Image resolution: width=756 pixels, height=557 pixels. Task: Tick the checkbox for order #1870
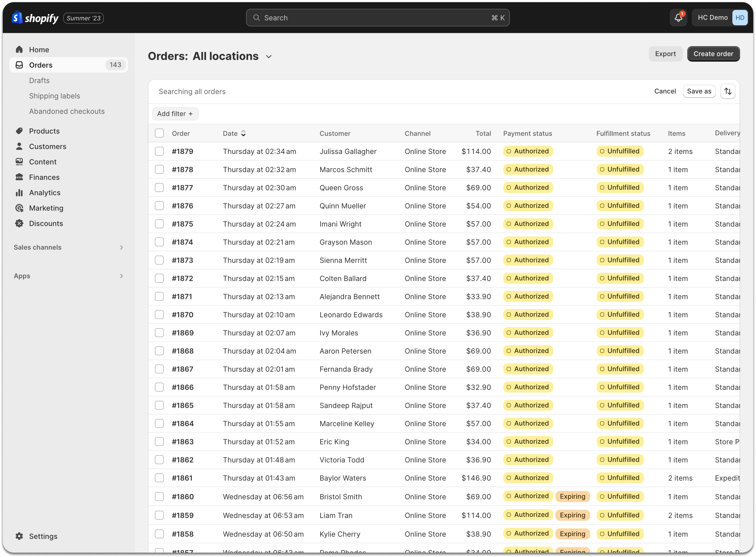159,315
